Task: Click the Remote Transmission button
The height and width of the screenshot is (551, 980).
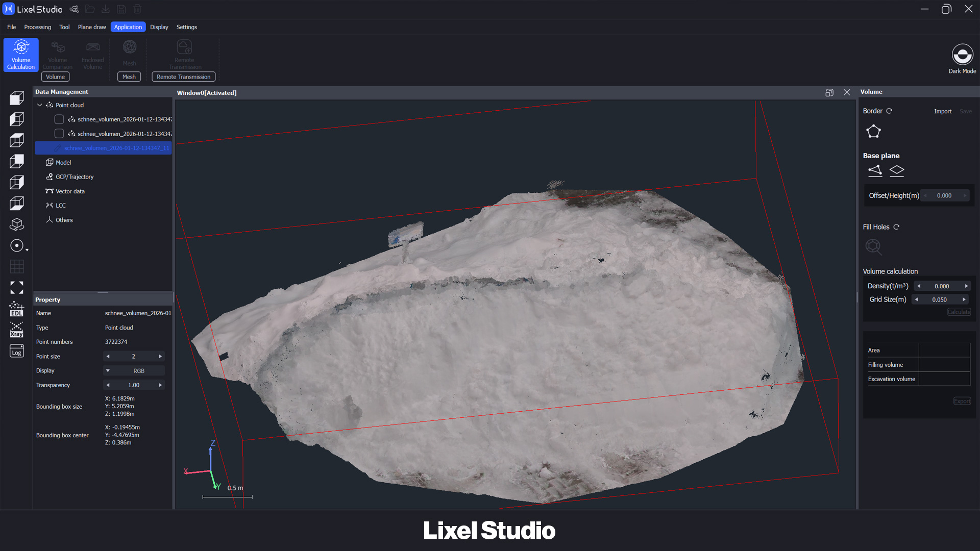Action: tap(183, 77)
